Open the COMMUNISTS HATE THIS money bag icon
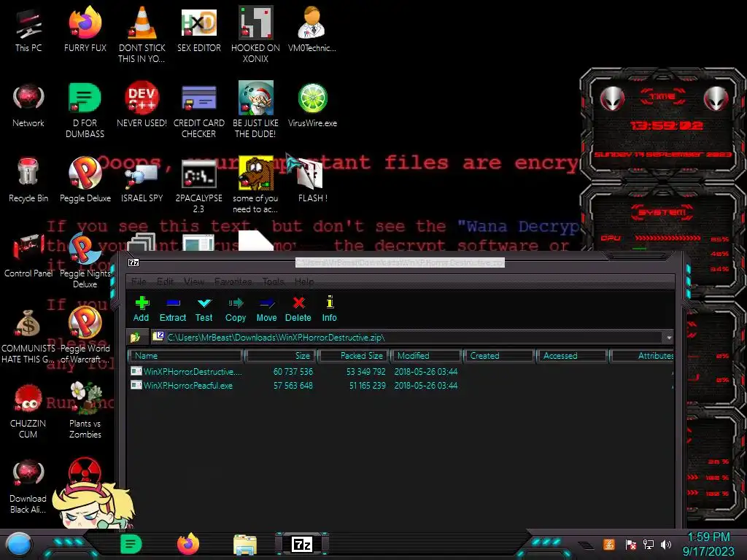The height and width of the screenshot is (560, 747). click(28, 336)
